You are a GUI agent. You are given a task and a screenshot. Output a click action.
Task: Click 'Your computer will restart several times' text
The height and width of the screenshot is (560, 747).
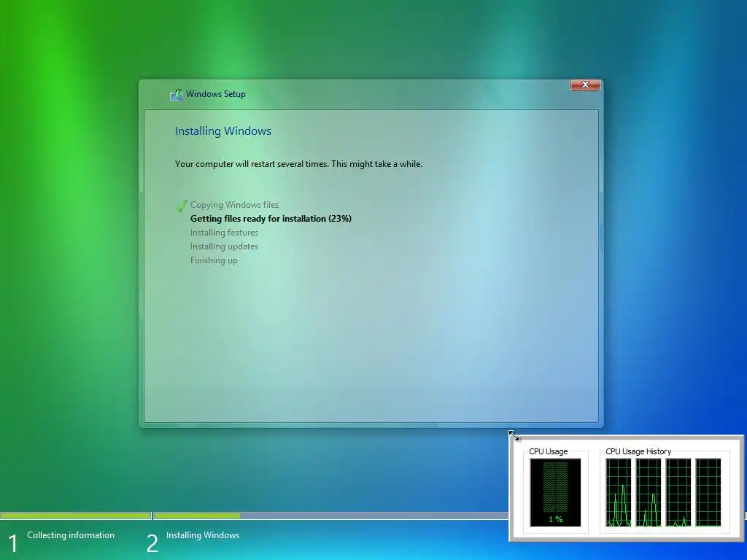(x=298, y=164)
